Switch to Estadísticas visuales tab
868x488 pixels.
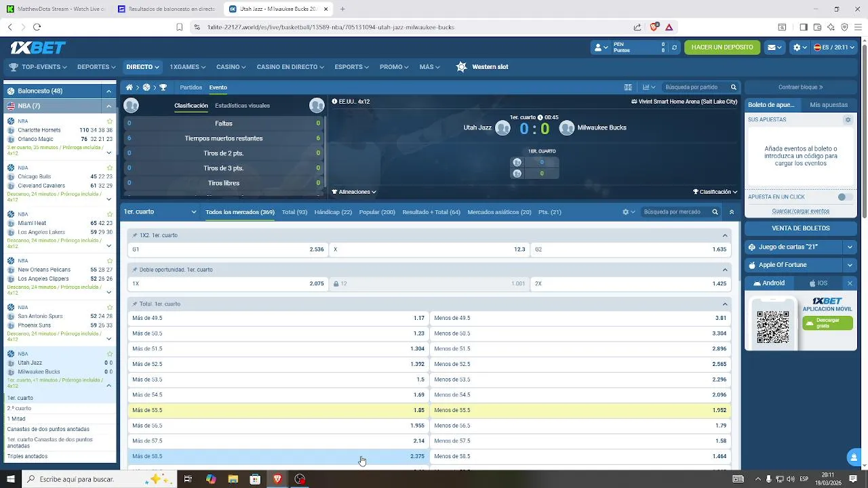pos(242,106)
